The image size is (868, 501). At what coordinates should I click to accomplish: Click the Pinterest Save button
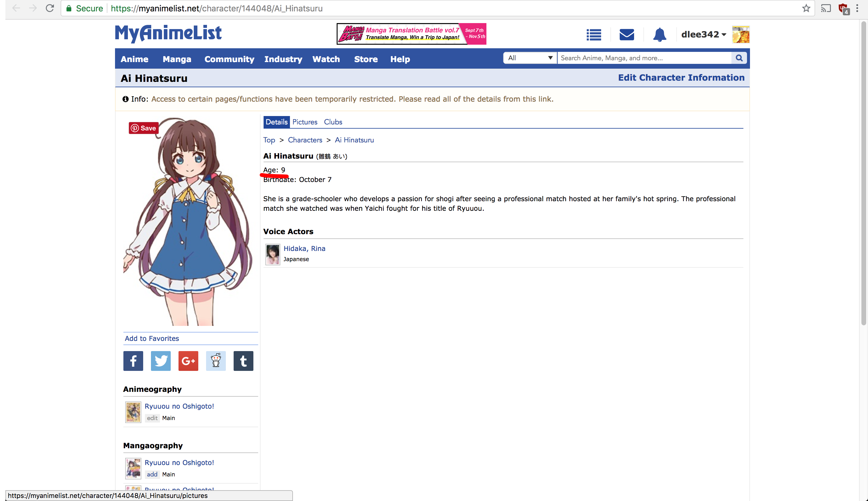[144, 128]
